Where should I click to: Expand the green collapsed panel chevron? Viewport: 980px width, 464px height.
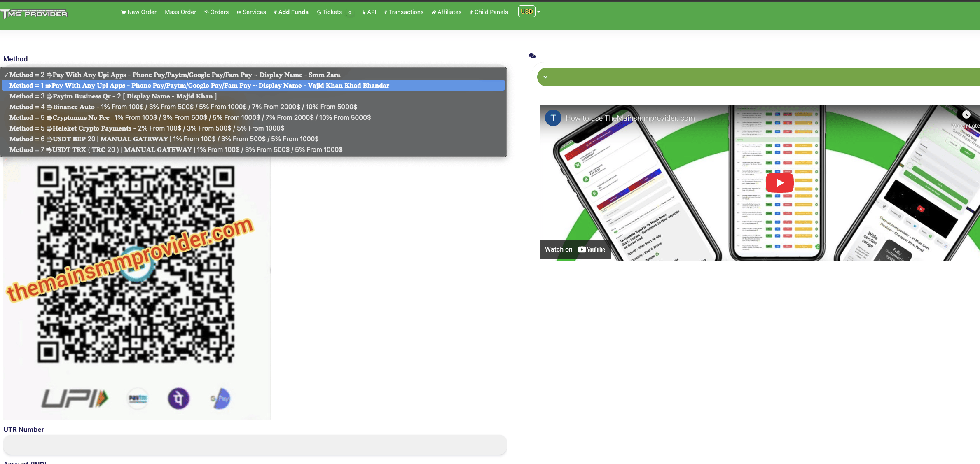point(545,77)
